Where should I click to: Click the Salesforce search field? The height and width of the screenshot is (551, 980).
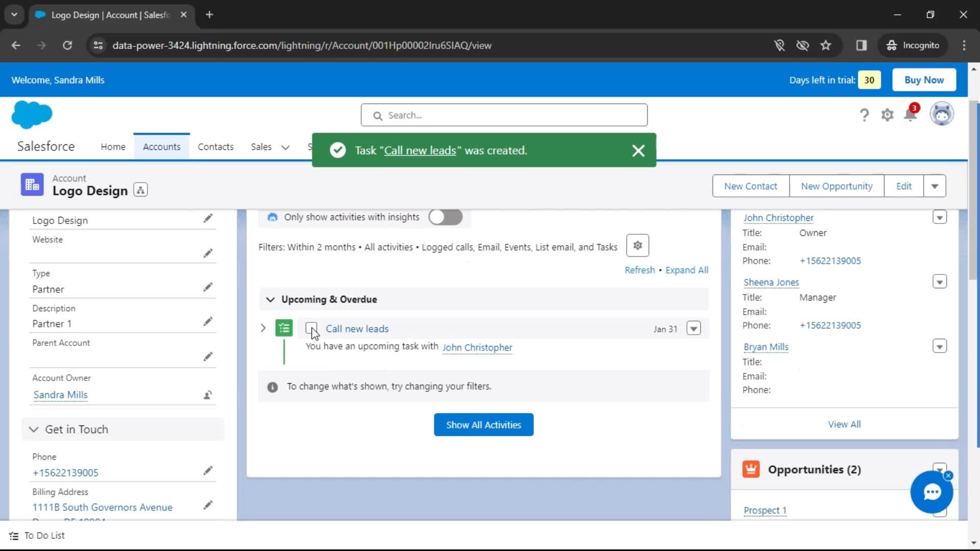pos(504,115)
